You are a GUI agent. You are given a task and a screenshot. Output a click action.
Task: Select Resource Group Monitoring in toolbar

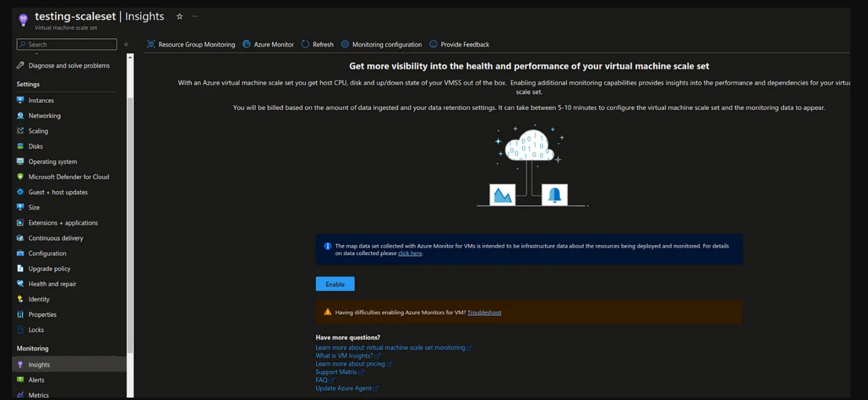[x=191, y=45]
